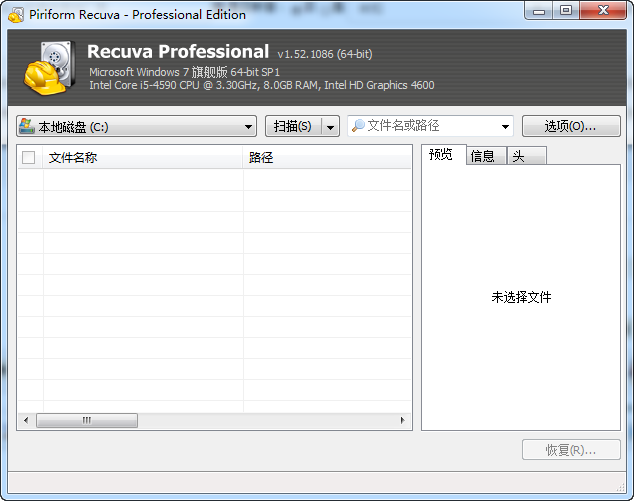Maximize the Recuva window

(x=566, y=11)
